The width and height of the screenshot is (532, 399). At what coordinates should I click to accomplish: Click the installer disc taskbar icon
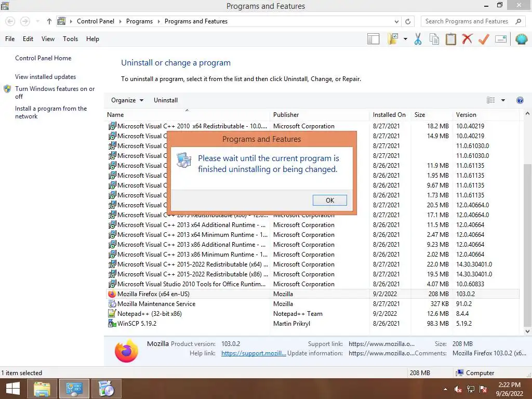(x=106, y=389)
